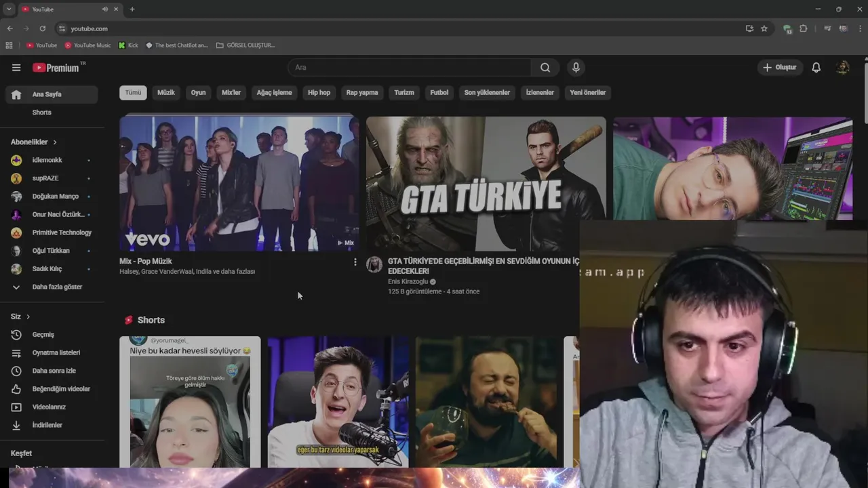868x488 pixels.
Task: Select the Mix'ler filter chip
Action: point(231,92)
